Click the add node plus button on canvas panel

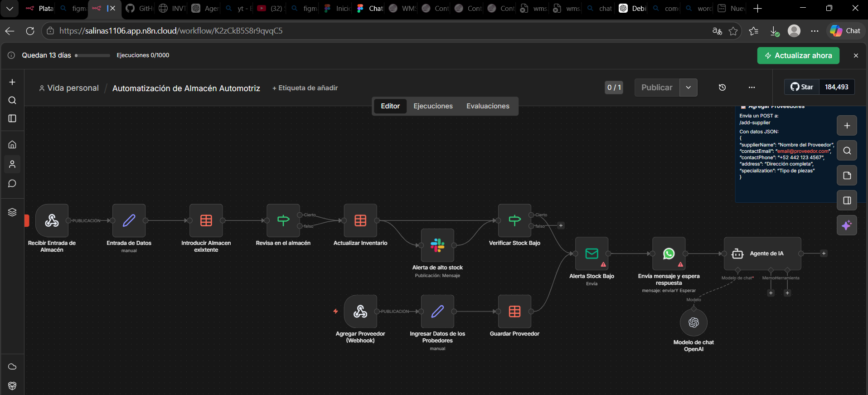click(847, 126)
